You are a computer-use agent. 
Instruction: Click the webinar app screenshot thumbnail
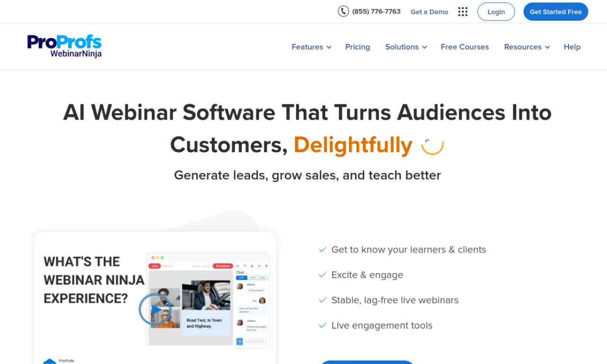click(208, 300)
